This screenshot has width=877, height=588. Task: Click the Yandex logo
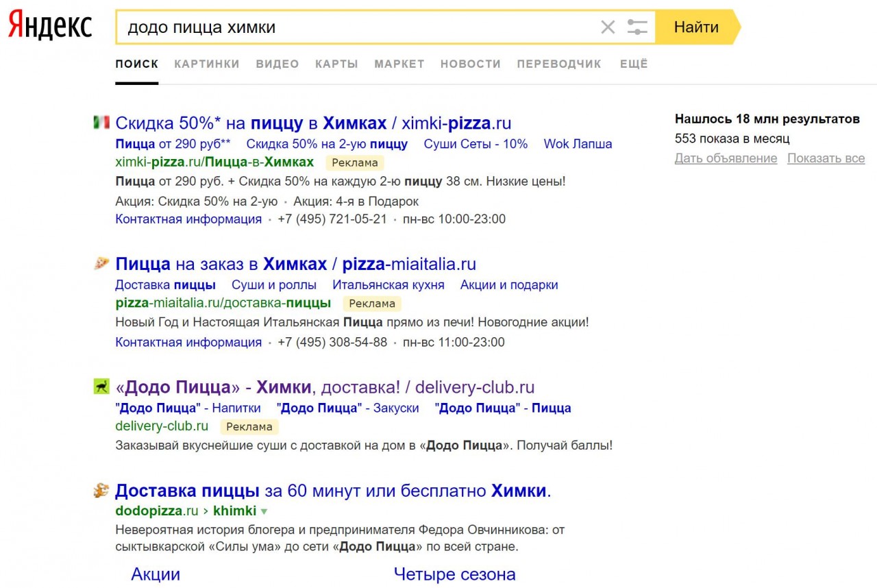50,26
